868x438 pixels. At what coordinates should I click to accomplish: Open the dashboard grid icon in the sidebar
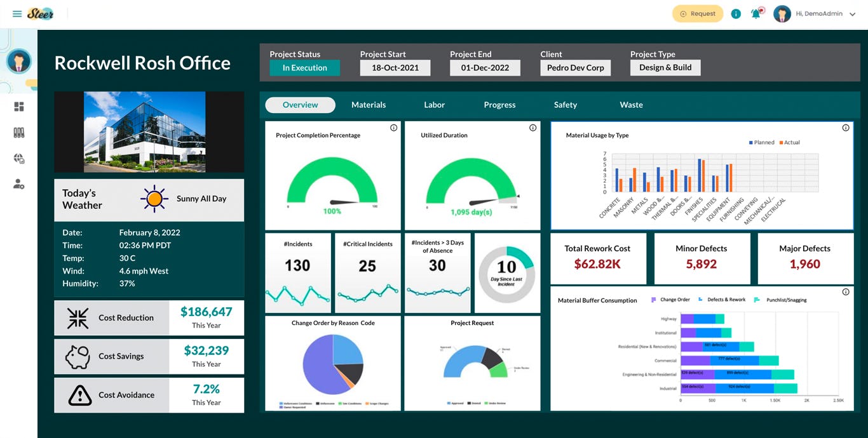pyautogui.click(x=18, y=105)
